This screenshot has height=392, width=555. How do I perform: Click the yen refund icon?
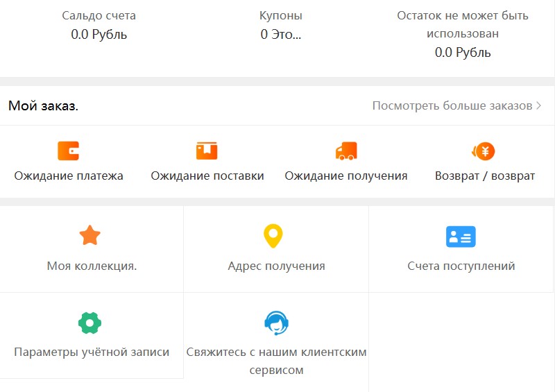484,151
